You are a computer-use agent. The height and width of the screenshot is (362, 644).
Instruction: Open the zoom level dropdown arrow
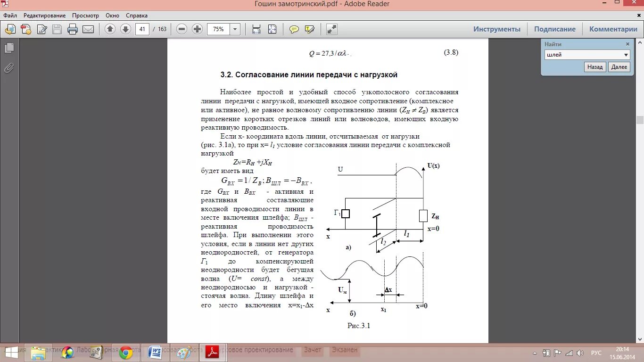(235, 29)
